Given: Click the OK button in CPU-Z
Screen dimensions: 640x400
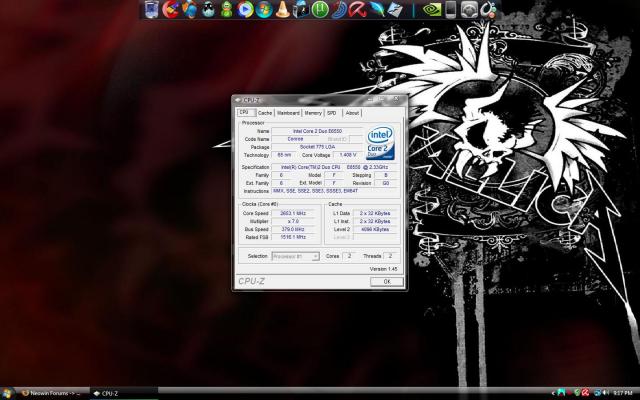Looking at the screenshot, I should (387, 281).
